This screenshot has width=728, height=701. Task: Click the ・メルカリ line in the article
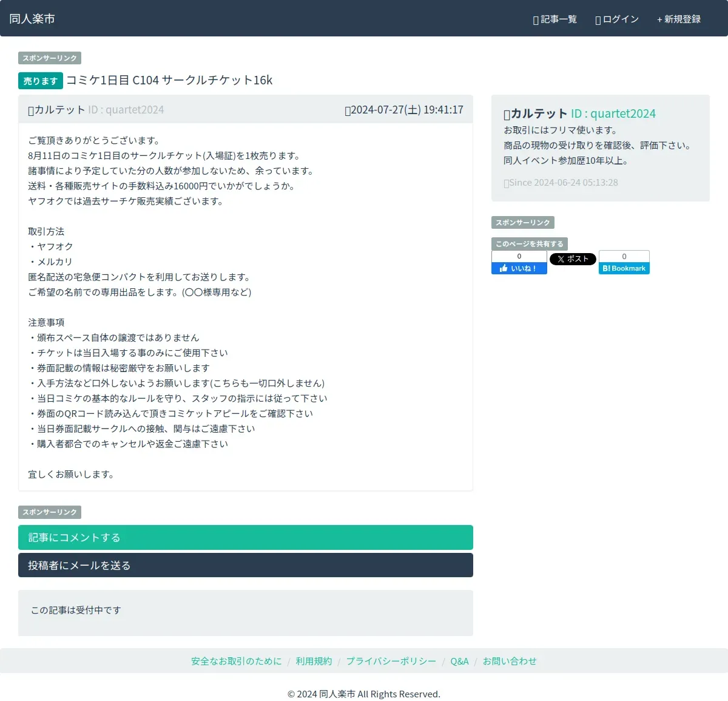(x=50, y=262)
